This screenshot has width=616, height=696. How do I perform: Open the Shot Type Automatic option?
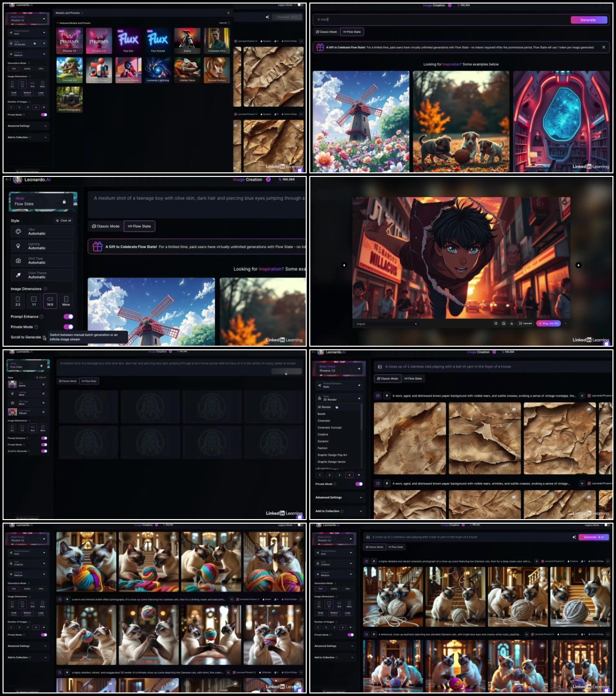point(42,261)
